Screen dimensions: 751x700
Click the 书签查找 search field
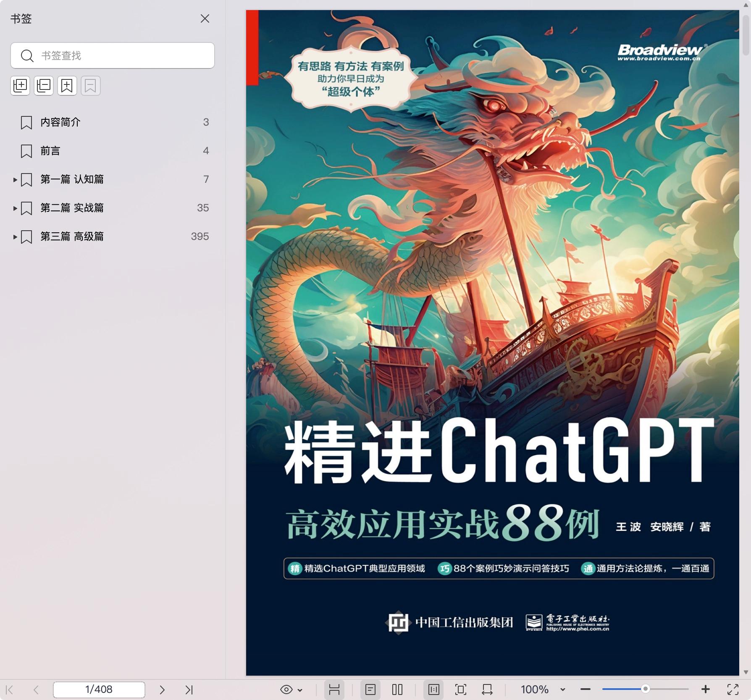click(x=113, y=55)
